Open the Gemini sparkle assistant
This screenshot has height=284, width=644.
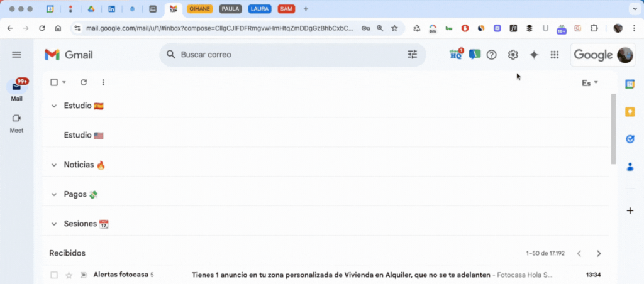click(x=534, y=55)
